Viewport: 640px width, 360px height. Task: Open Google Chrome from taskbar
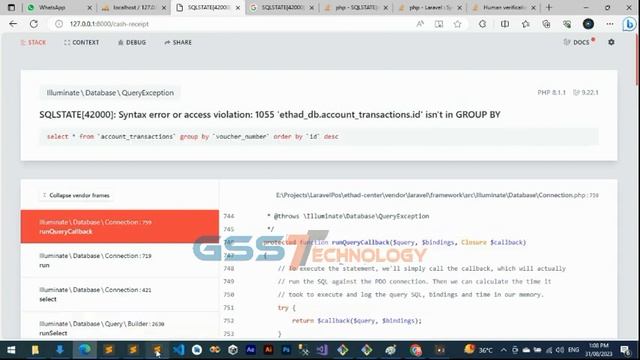coord(416,350)
